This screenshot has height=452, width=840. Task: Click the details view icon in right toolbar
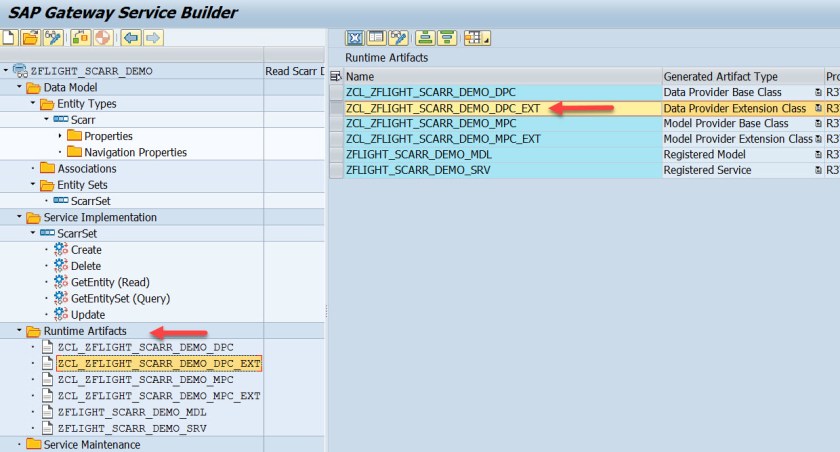tap(376, 38)
